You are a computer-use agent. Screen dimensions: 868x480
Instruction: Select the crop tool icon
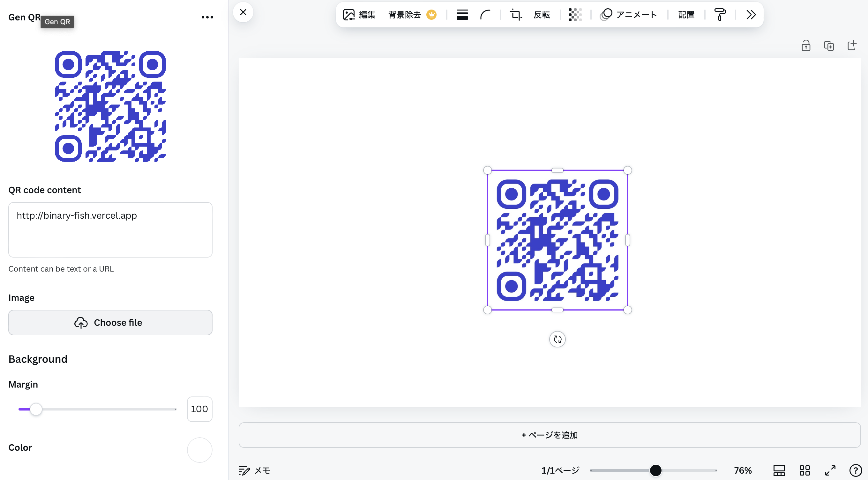pos(516,14)
